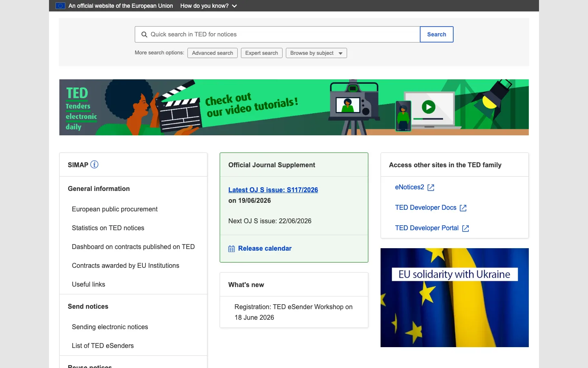Open Expert search
The height and width of the screenshot is (368, 588).
point(261,53)
